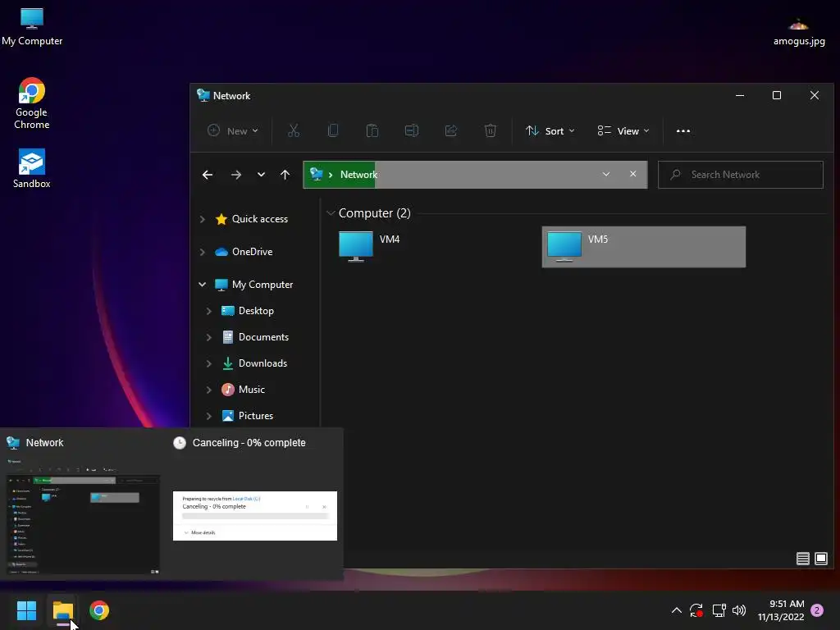Launch Google Chrome from taskbar
Viewport: 840px width, 630px height.
(x=99, y=610)
